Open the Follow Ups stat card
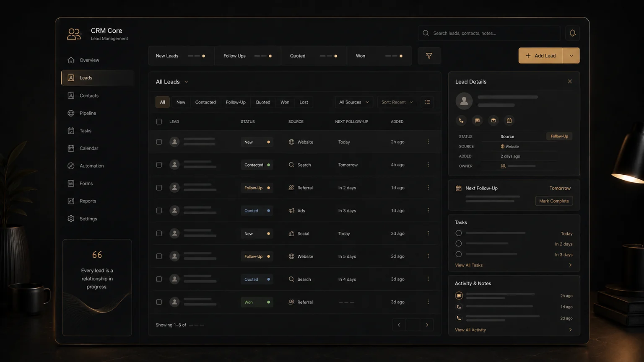This screenshot has width=644, height=362. (248, 56)
